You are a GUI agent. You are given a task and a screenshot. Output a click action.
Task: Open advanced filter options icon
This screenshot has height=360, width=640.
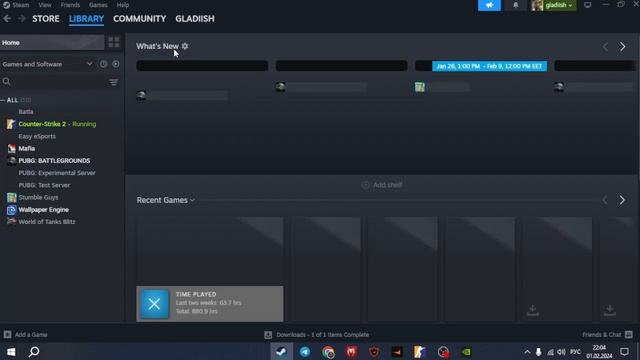coord(113,82)
